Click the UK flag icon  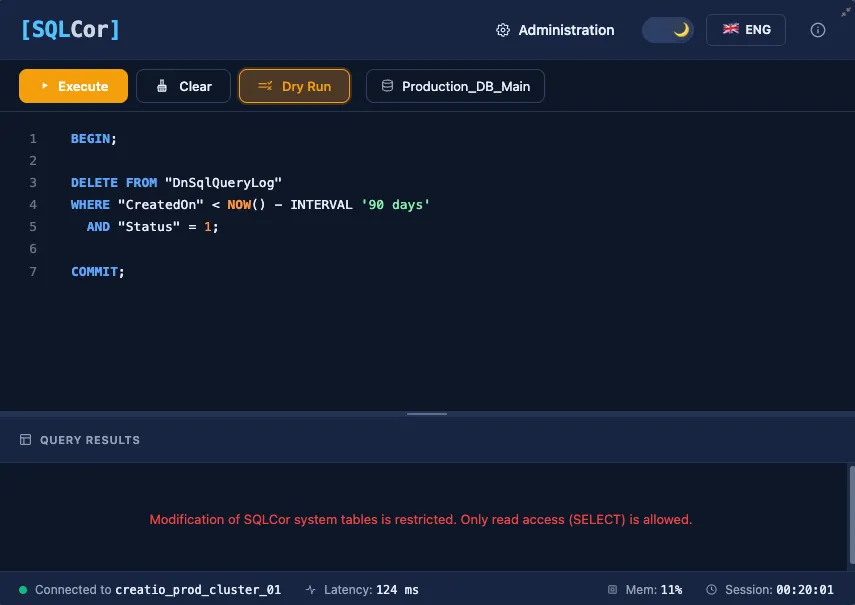point(731,29)
